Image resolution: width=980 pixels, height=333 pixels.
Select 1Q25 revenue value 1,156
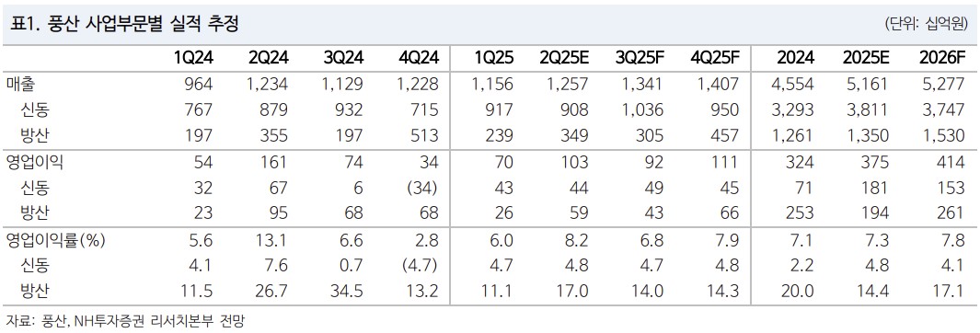[x=492, y=85]
